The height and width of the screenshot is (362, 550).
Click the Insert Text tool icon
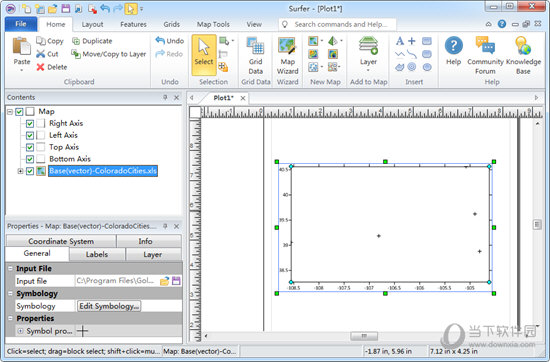400,41
